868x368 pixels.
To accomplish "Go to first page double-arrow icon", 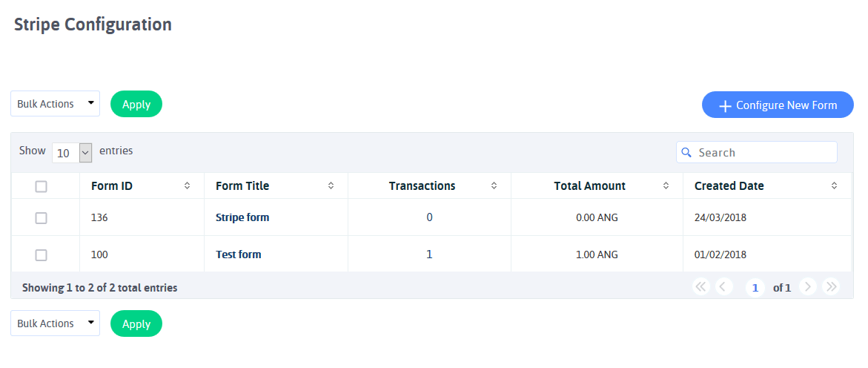I will coord(700,286).
